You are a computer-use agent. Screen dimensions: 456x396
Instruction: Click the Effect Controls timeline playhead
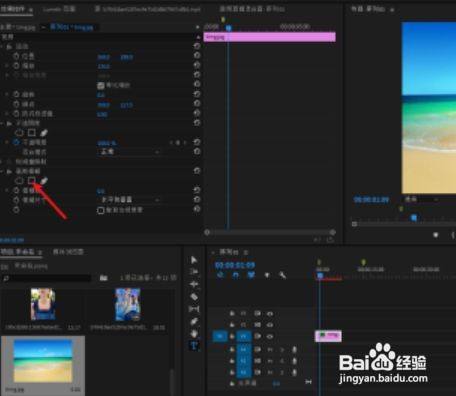pyautogui.click(x=228, y=28)
